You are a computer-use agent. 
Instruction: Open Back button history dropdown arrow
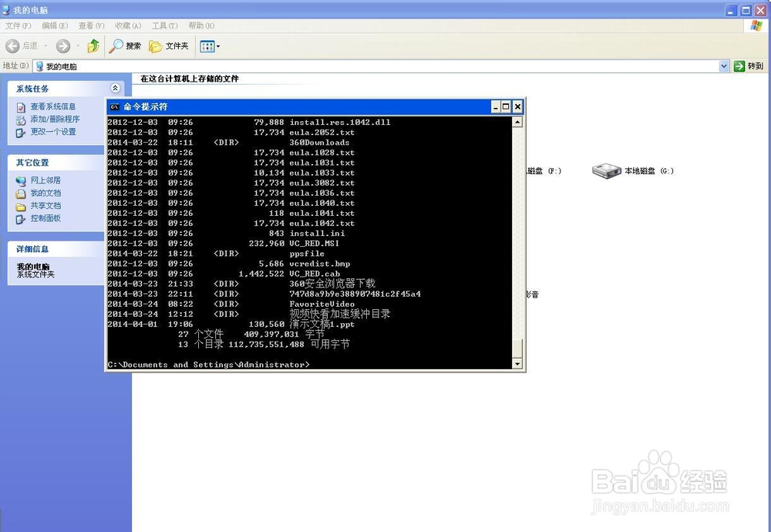(45, 46)
